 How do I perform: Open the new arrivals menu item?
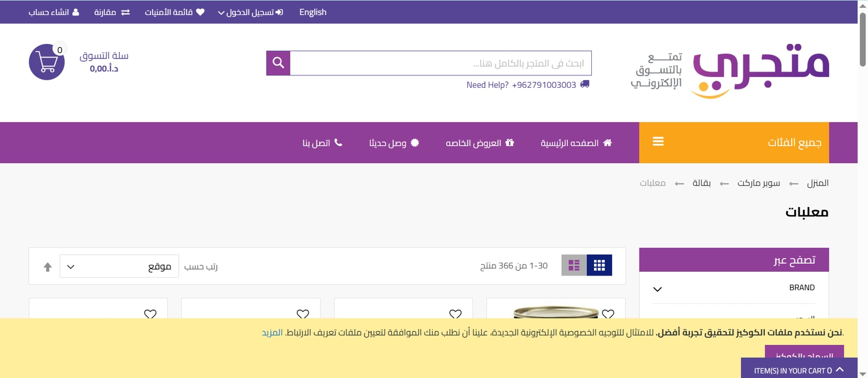(x=394, y=143)
